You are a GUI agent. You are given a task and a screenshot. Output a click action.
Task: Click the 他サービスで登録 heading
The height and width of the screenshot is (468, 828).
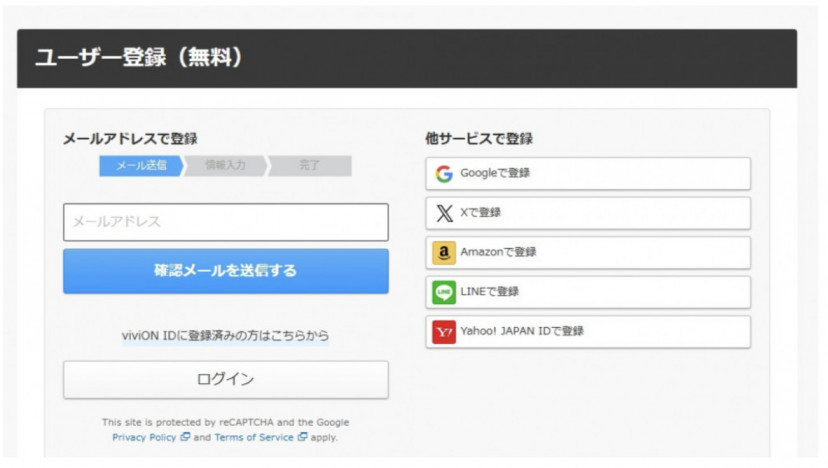click(479, 139)
